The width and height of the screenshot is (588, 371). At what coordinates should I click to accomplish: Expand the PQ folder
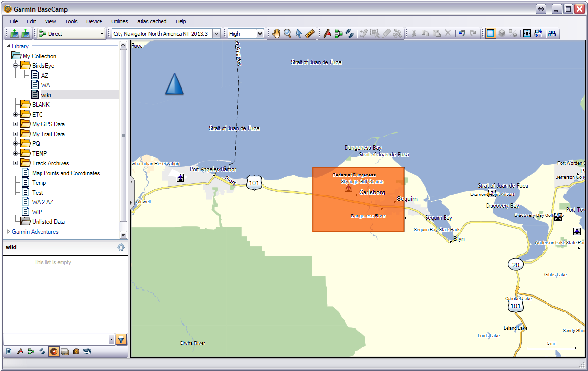tap(16, 143)
